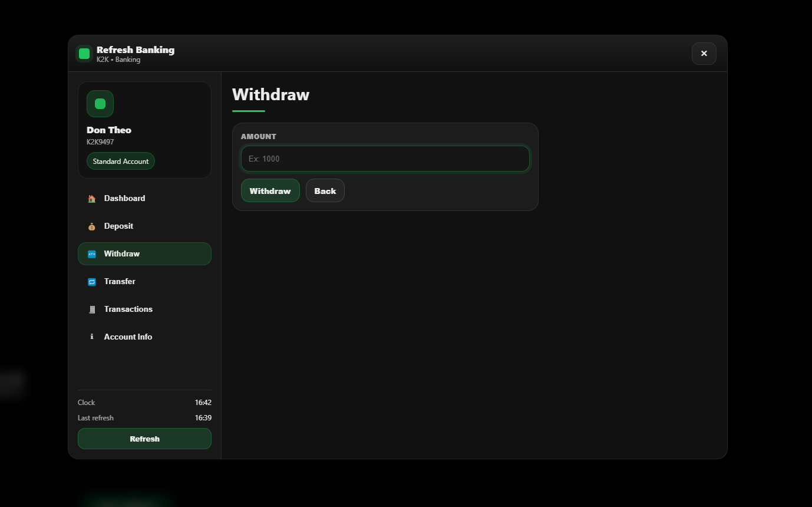Click the green profile avatar icon

coord(100,104)
